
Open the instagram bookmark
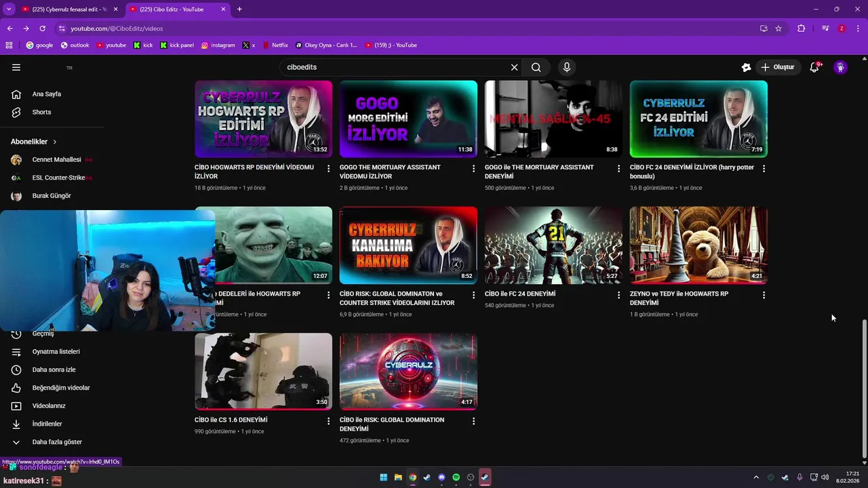click(x=218, y=45)
